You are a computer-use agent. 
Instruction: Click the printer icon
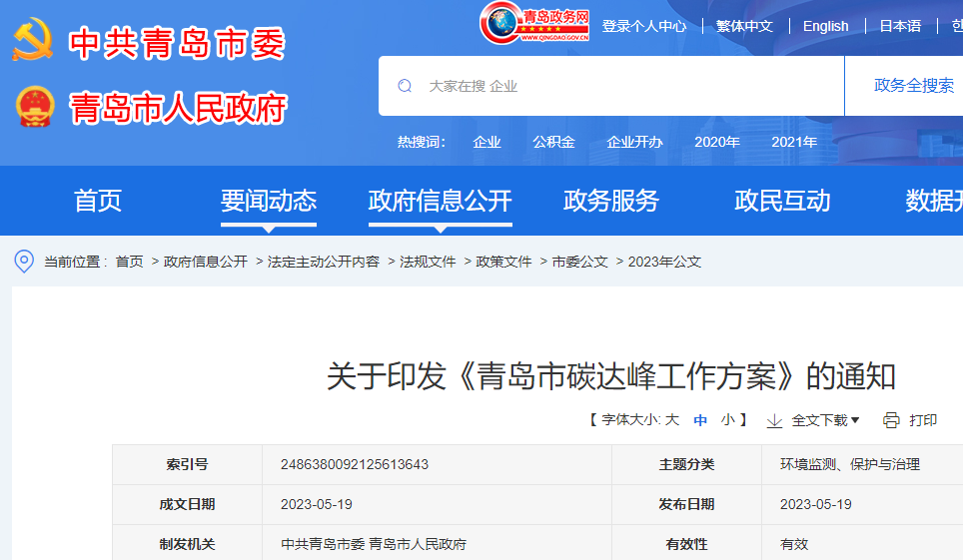[891, 420]
